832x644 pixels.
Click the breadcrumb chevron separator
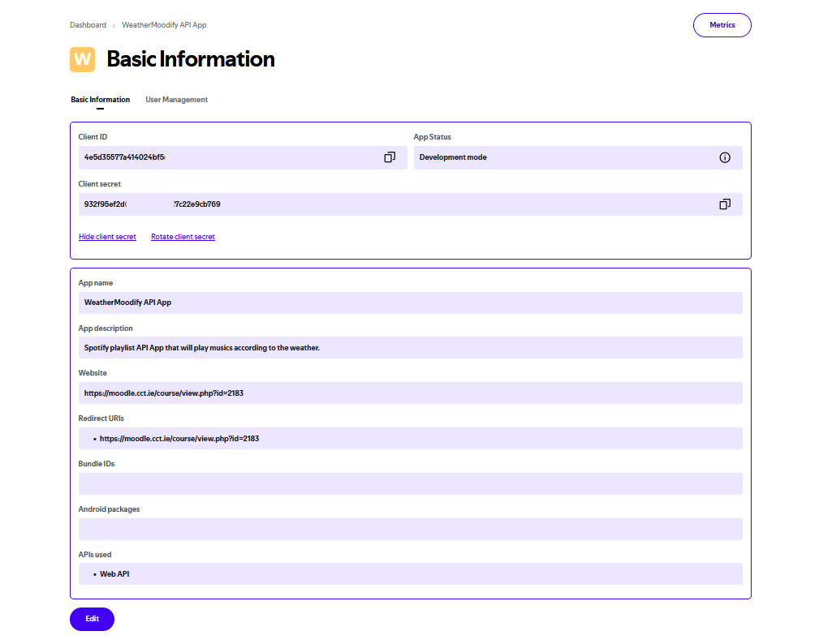click(114, 25)
